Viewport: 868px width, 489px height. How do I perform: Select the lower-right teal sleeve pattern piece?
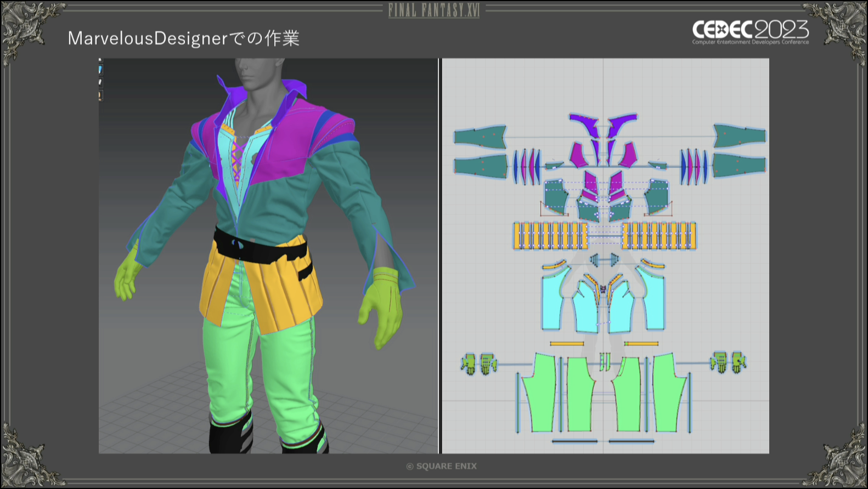click(739, 165)
